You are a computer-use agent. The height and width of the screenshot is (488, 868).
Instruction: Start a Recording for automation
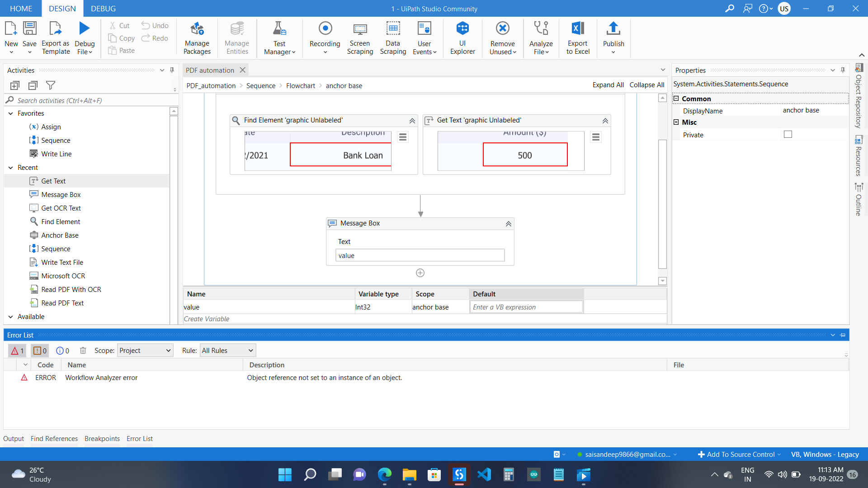[325, 38]
